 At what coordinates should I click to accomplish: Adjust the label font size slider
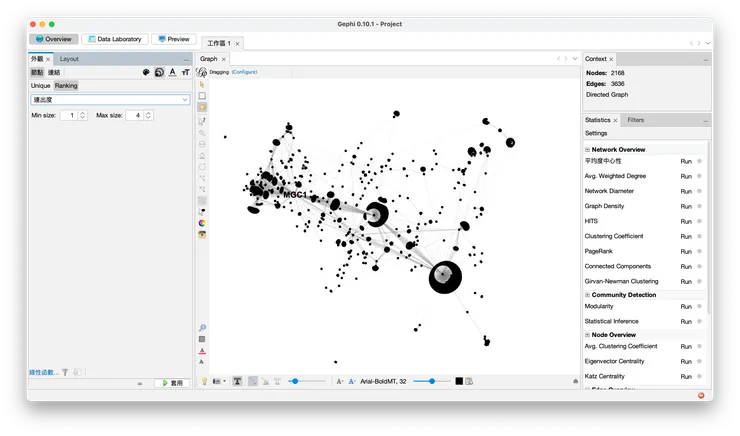point(431,381)
